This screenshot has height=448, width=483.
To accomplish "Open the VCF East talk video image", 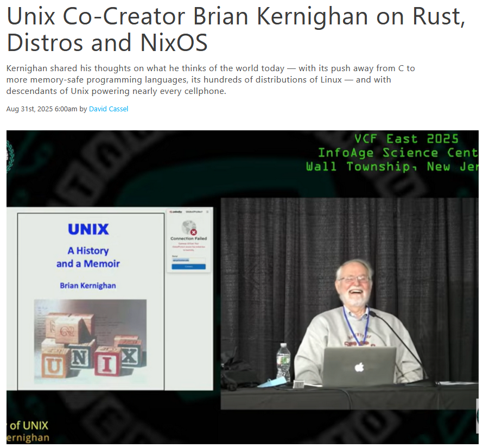I will point(243,287).
